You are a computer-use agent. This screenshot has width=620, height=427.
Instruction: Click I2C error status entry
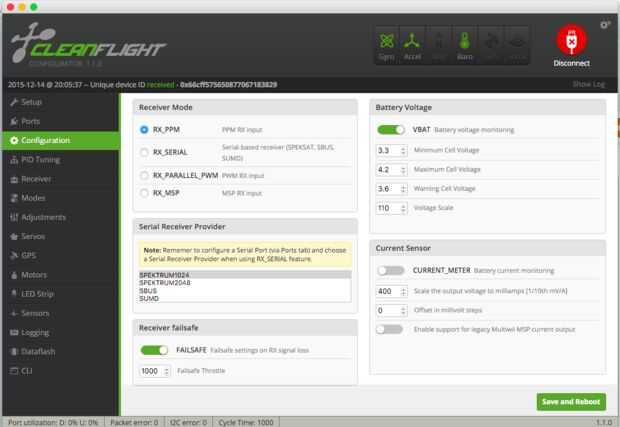coord(188,422)
